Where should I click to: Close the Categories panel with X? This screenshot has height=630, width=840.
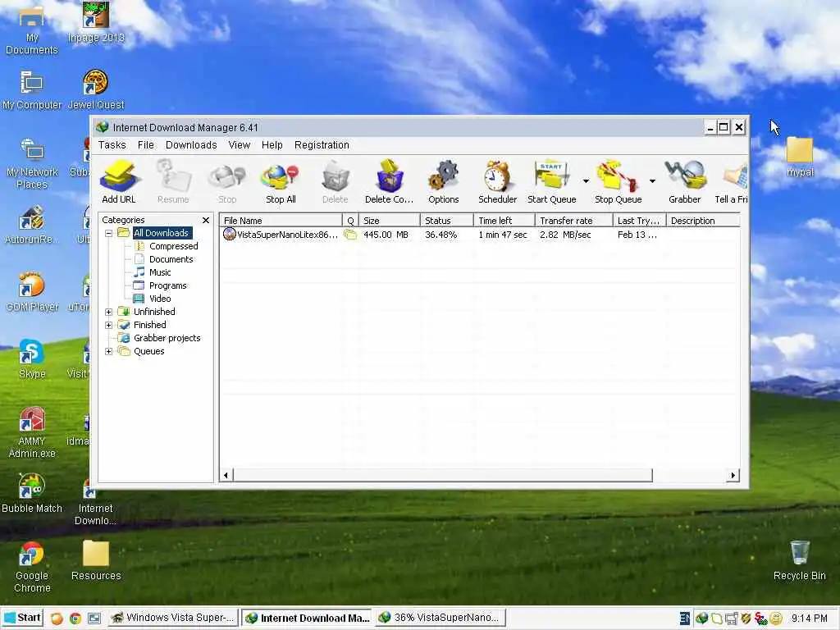[206, 220]
